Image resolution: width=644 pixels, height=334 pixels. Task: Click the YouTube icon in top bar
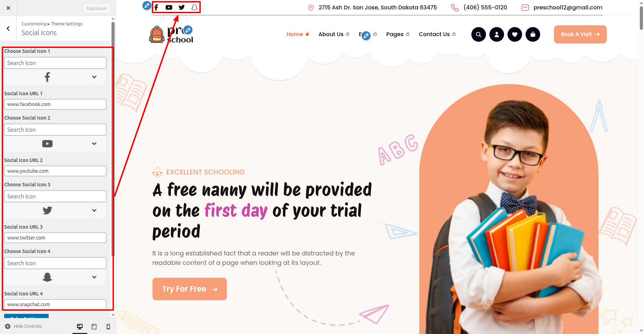169,7
